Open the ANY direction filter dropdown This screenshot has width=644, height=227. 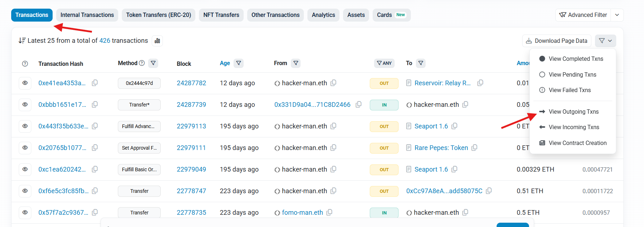click(384, 63)
